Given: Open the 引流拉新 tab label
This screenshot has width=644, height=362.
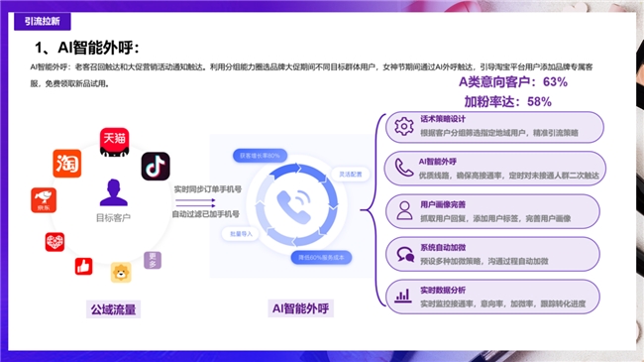Looking at the screenshot, I should point(43,22).
